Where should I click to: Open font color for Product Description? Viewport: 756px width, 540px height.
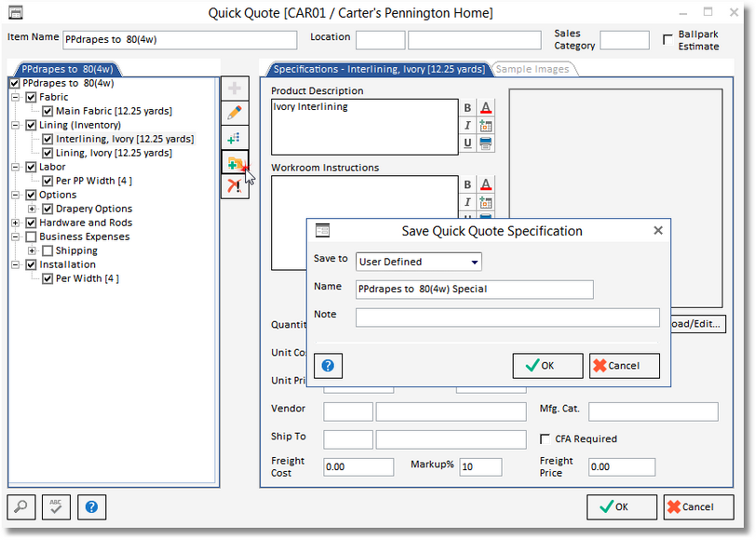coord(485,107)
